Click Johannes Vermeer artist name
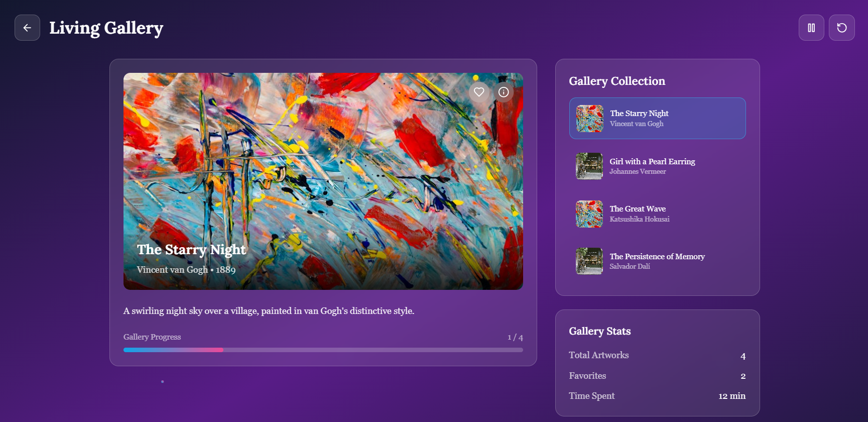 click(638, 172)
